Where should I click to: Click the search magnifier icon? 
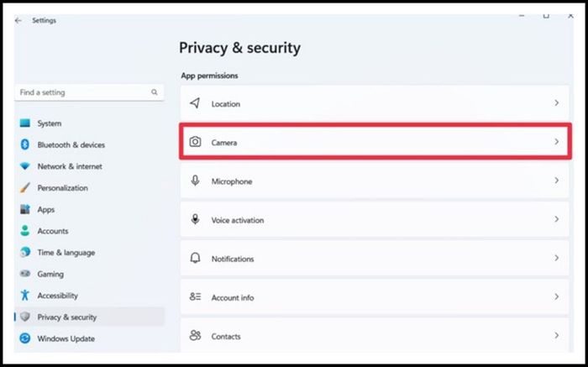(154, 92)
